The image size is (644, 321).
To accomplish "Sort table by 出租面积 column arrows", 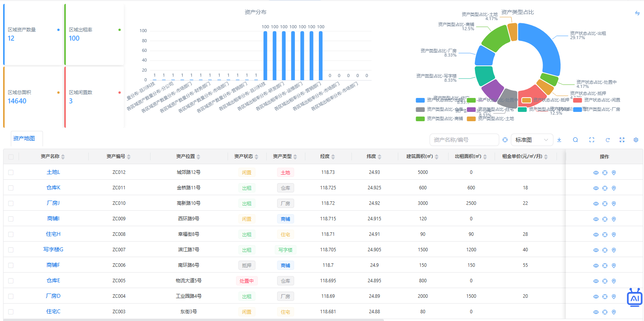I will coord(485,157).
